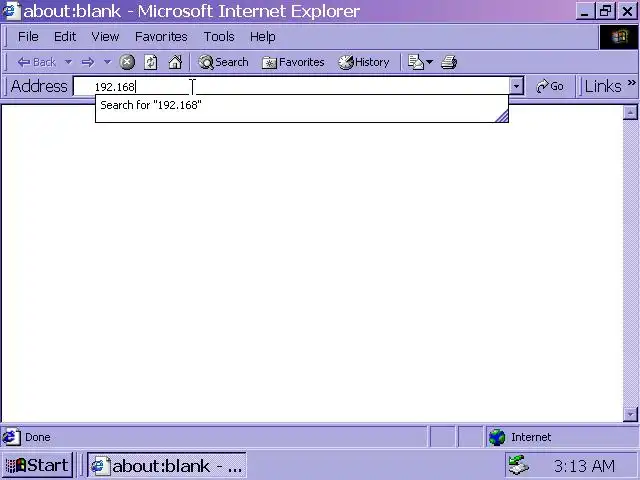Open the Favorites menu
Screen dimensions: 640x480
tap(161, 37)
